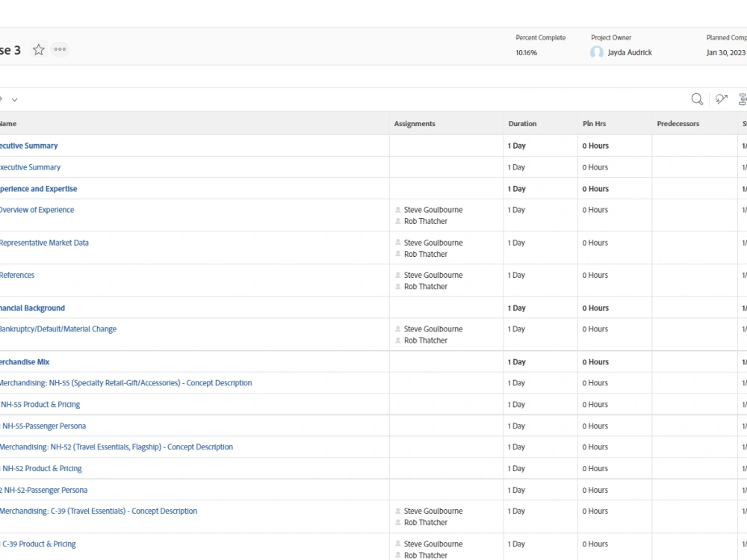This screenshot has width=747, height=560.
Task: Click the search magnifier icon in list toolbar
Action: pos(697,99)
